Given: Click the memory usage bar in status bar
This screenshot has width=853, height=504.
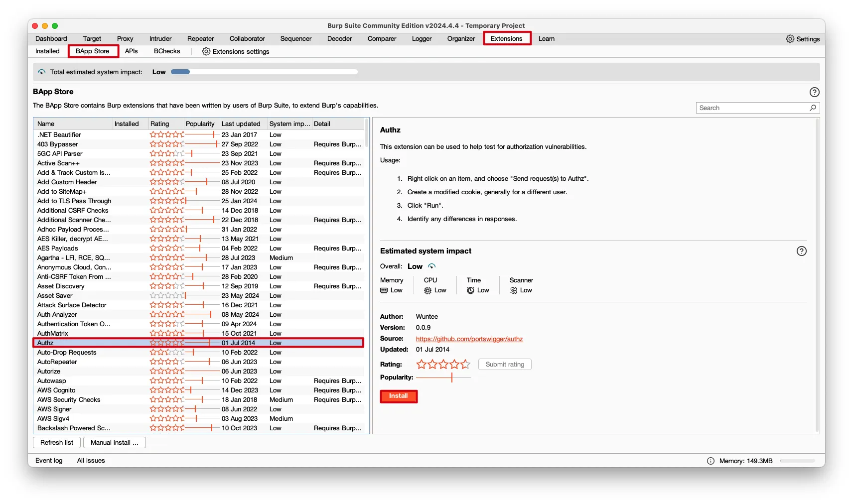Looking at the screenshot, I should click(798, 461).
